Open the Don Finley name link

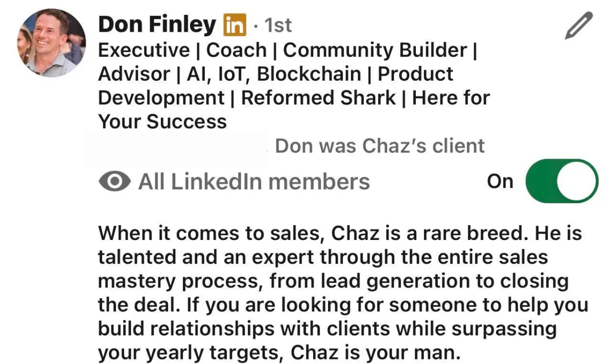click(x=157, y=25)
